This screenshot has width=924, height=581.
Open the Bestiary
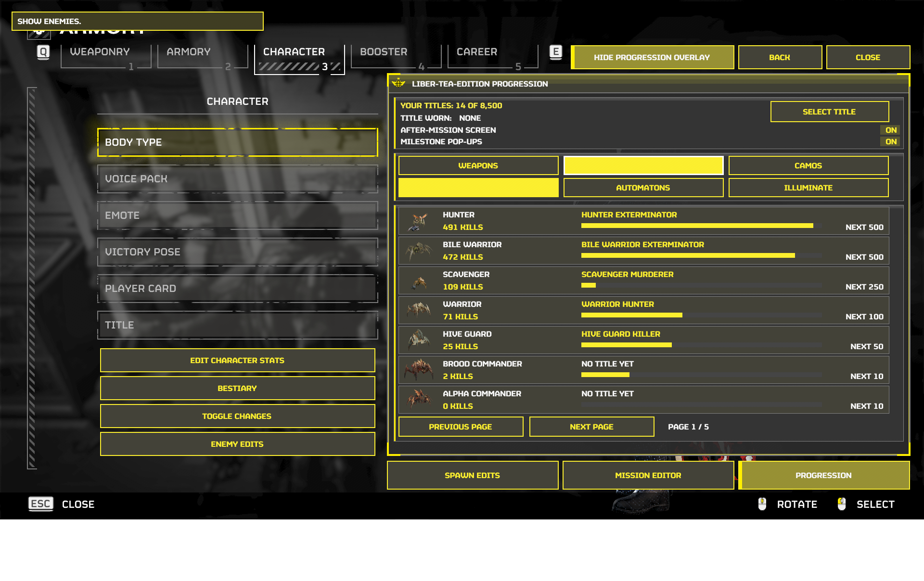click(x=237, y=388)
